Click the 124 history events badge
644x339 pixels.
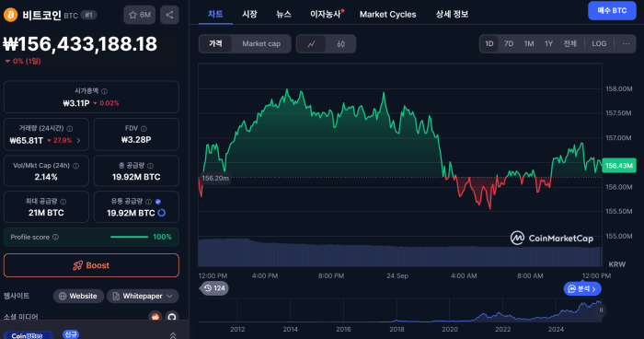click(x=214, y=288)
